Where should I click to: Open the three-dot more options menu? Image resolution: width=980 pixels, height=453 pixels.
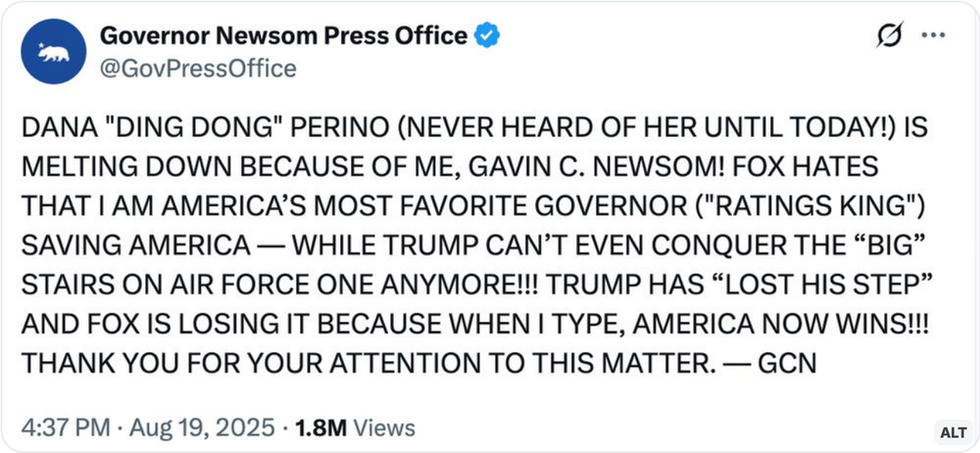[934, 36]
